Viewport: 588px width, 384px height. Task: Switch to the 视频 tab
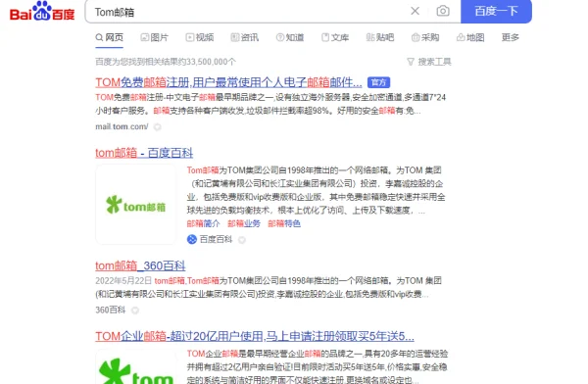click(200, 37)
